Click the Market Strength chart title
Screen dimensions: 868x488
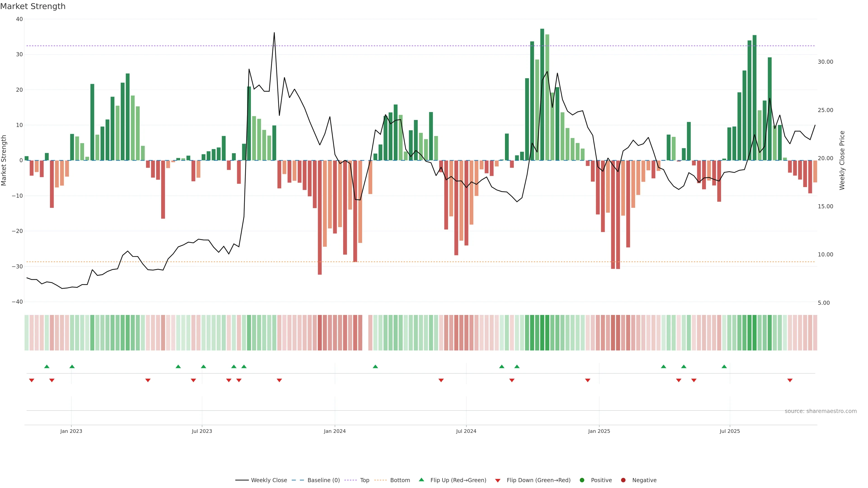pyautogui.click(x=33, y=6)
